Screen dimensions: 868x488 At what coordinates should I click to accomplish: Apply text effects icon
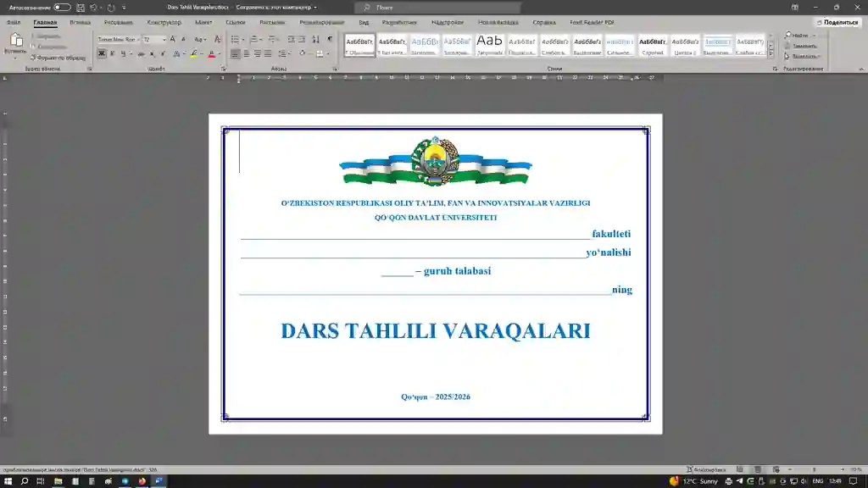[x=176, y=53]
